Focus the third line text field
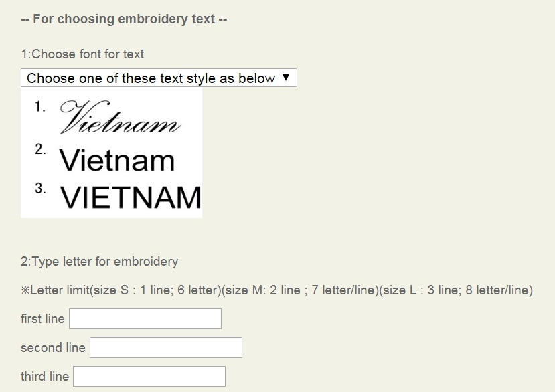 point(149,376)
